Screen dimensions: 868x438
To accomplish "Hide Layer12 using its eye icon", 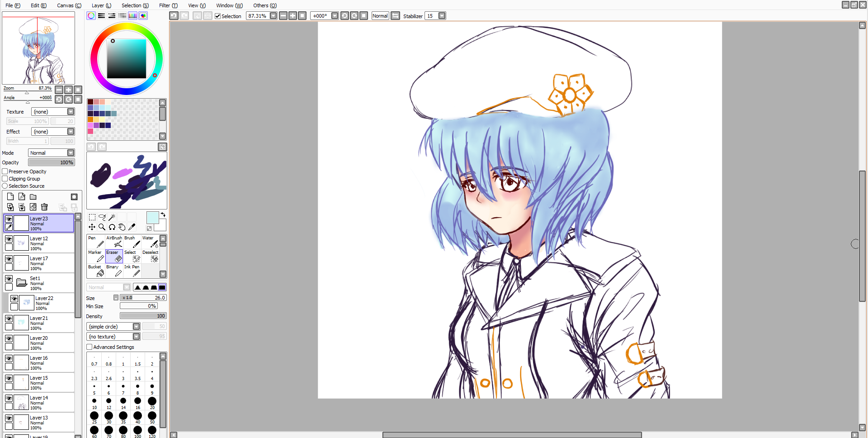I will click(9, 238).
